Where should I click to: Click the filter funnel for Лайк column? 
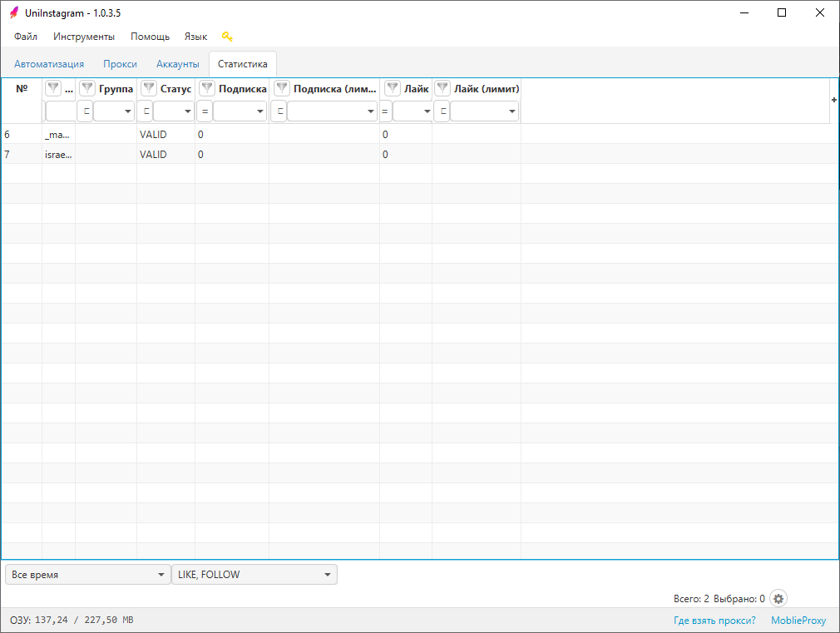click(x=393, y=88)
